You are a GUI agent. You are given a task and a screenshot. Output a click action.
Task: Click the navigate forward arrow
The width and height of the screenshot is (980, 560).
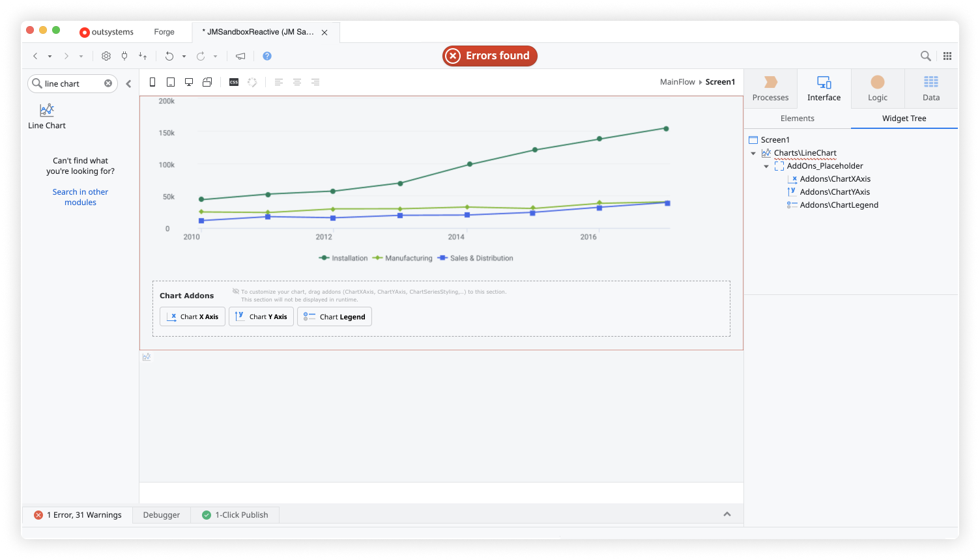66,56
